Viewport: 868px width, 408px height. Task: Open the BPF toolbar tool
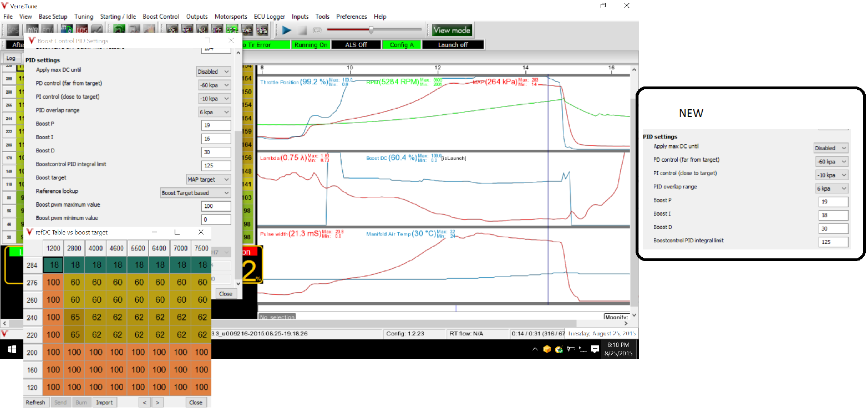tap(217, 29)
